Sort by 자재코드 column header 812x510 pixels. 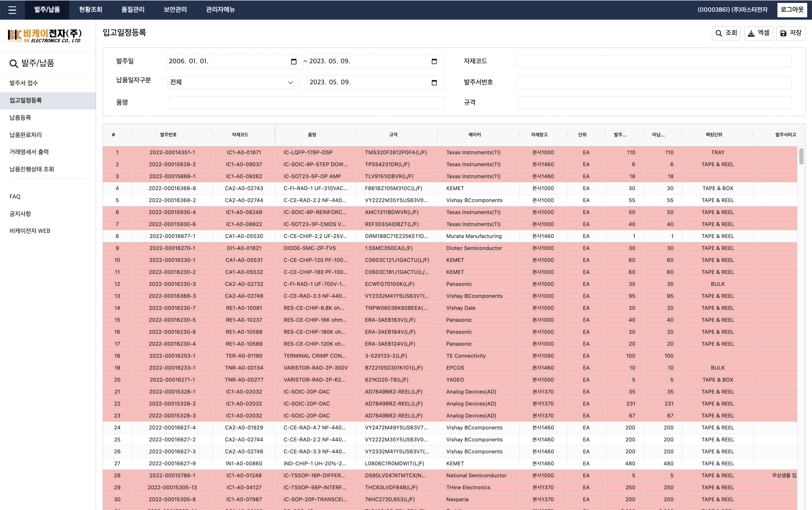tap(240, 135)
